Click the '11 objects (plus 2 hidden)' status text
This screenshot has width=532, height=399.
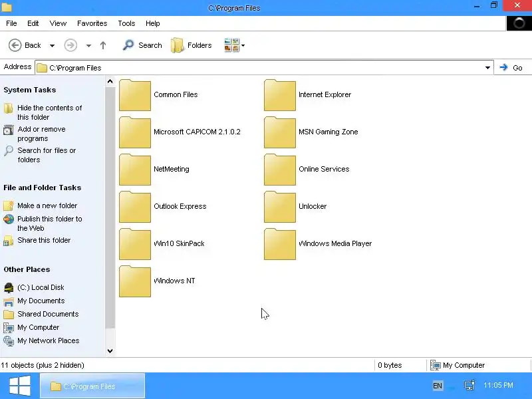click(43, 365)
